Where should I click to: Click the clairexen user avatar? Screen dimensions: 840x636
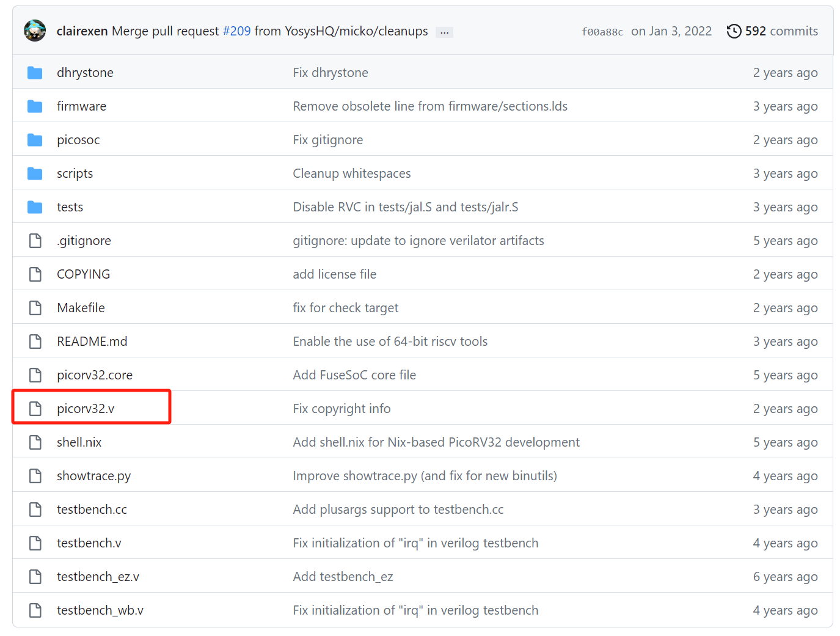click(x=35, y=31)
